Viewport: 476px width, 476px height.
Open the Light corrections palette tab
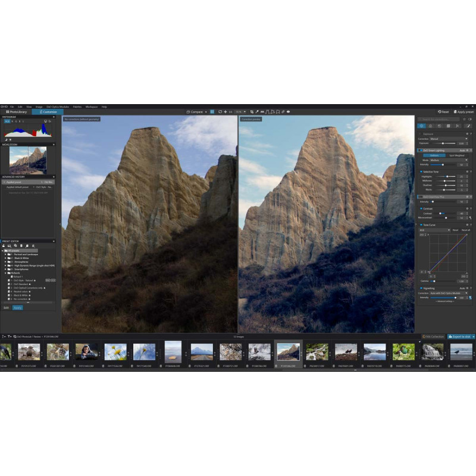(421, 126)
